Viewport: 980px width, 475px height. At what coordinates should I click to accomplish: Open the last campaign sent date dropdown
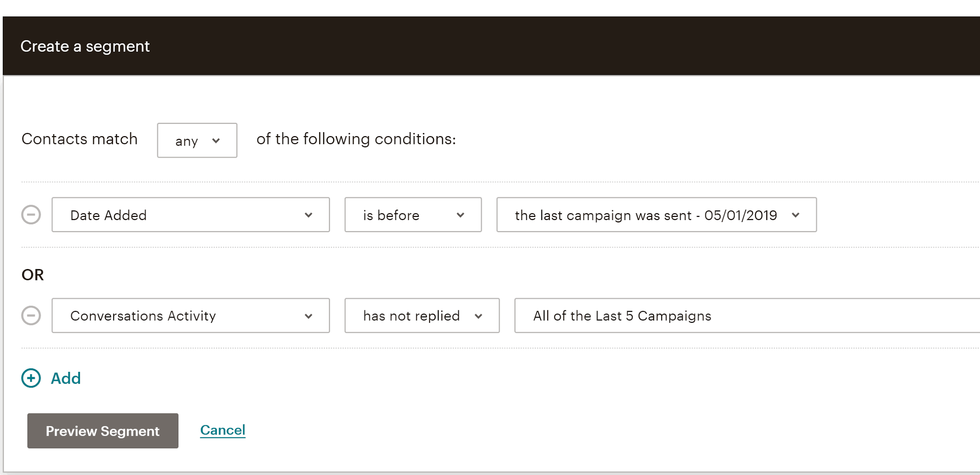click(657, 215)
